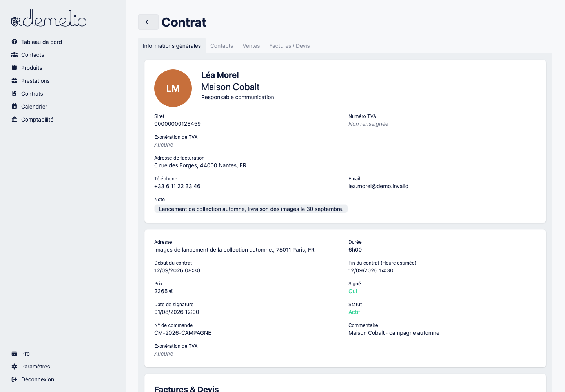Click the demelio logo
Screen dimensions: 565x392
pyautogui.click(x=49, y=18)
